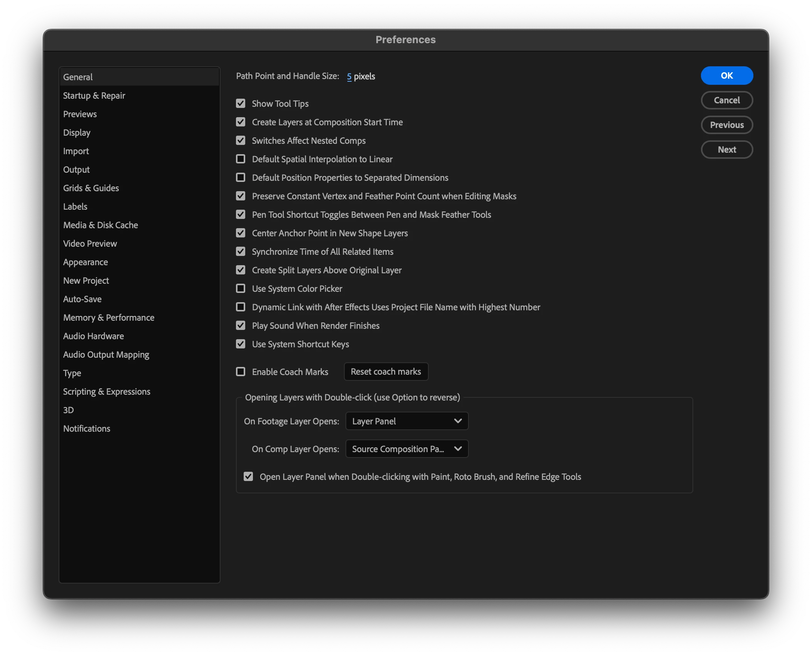Switch to the Media & Disk Cache category
The image size is (812, 656).
click(x=101, y=225)
